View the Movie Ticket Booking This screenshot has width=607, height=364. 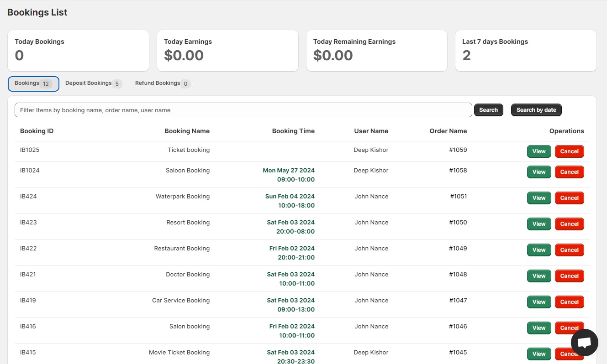539,354
